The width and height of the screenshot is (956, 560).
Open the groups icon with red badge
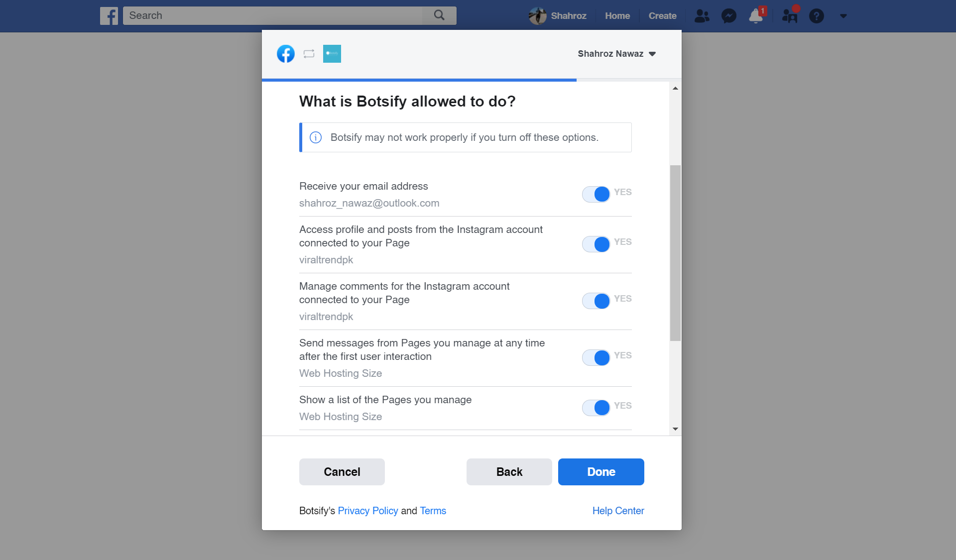coord(790,16)
